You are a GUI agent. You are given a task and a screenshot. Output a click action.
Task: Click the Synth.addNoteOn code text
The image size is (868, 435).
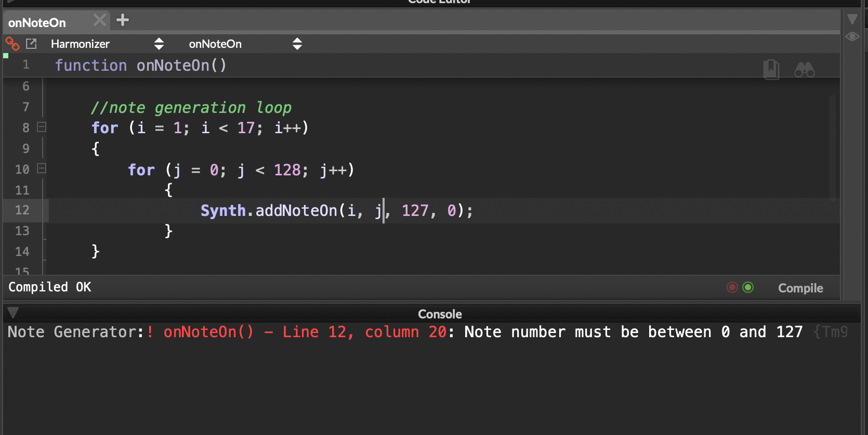337,210
